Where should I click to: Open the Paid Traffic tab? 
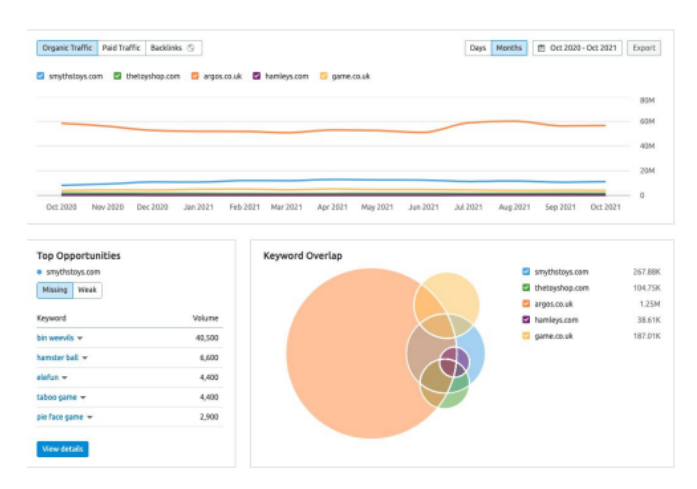pyautogui.click(x=121, y=48)
